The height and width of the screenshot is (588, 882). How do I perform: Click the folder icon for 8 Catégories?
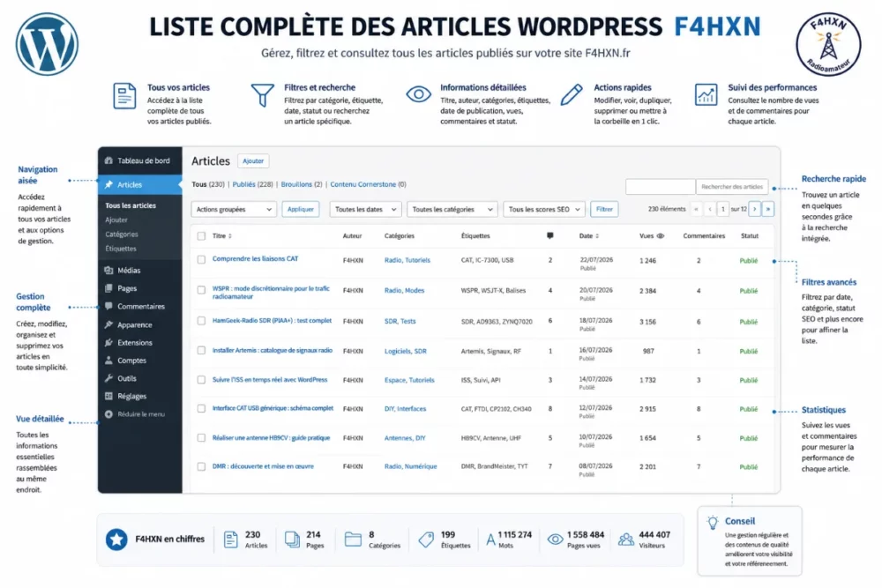pos(353,540)
